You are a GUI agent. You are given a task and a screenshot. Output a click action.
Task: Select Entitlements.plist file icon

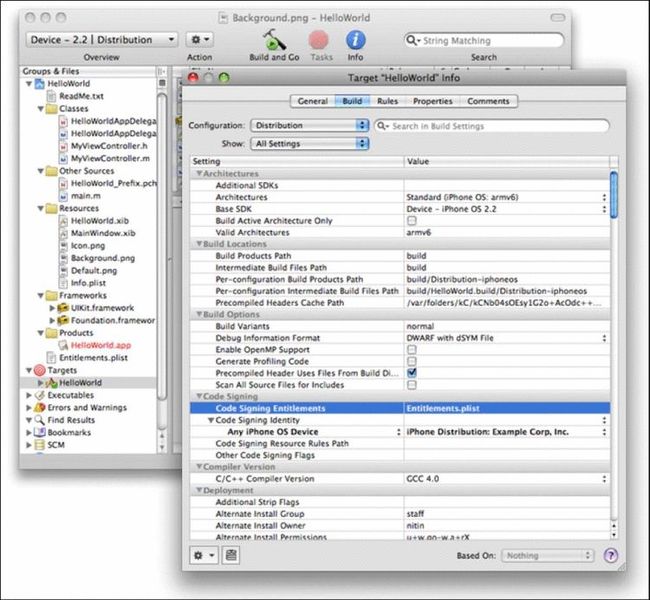click(x=51, y=358)
